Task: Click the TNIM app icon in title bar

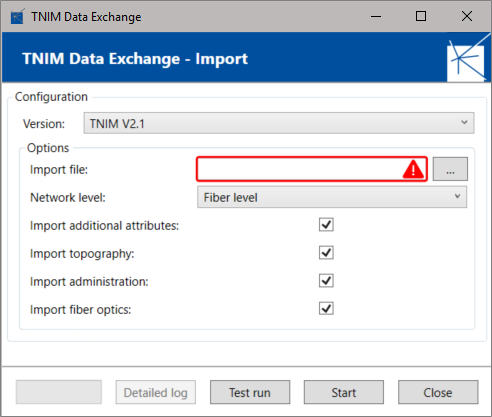Action: [17, 16]
